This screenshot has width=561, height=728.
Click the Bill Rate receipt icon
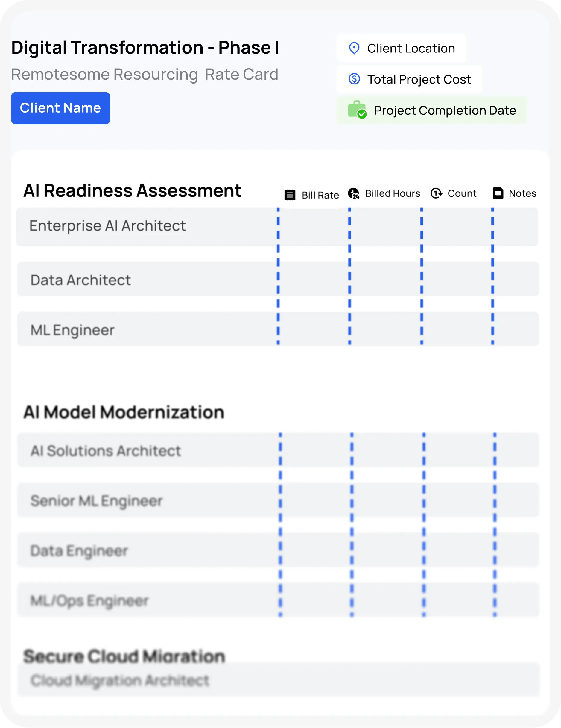[290, 195]
